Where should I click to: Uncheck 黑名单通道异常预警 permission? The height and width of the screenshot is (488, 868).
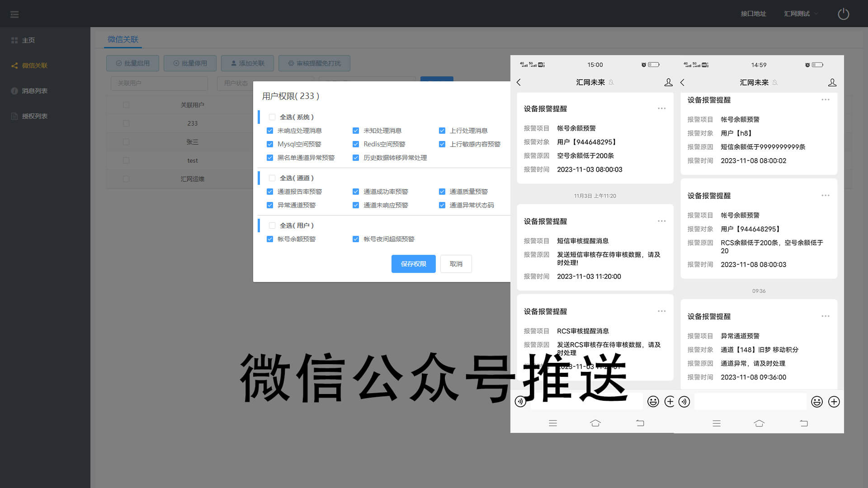(x=270, y=158)
